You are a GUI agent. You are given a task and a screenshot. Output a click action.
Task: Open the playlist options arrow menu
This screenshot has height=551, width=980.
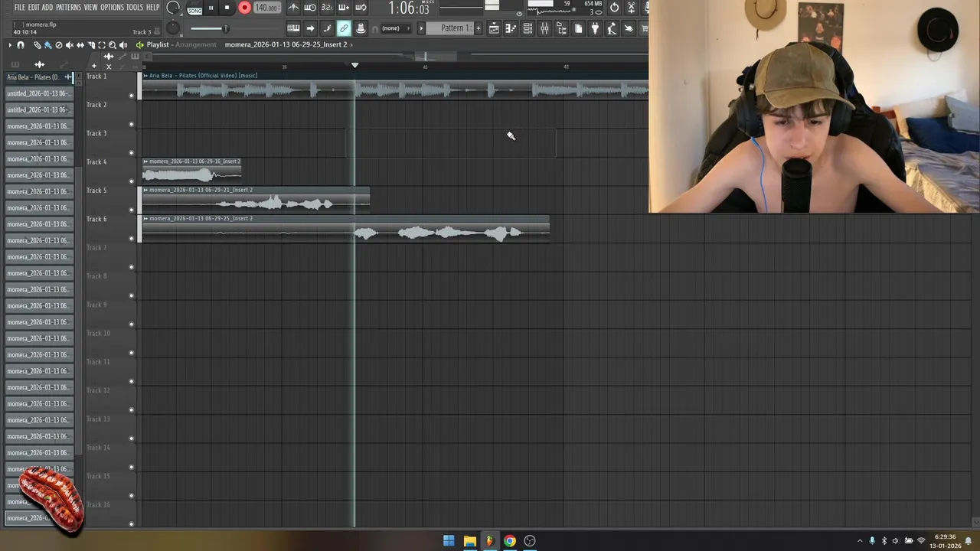point(10,45)
